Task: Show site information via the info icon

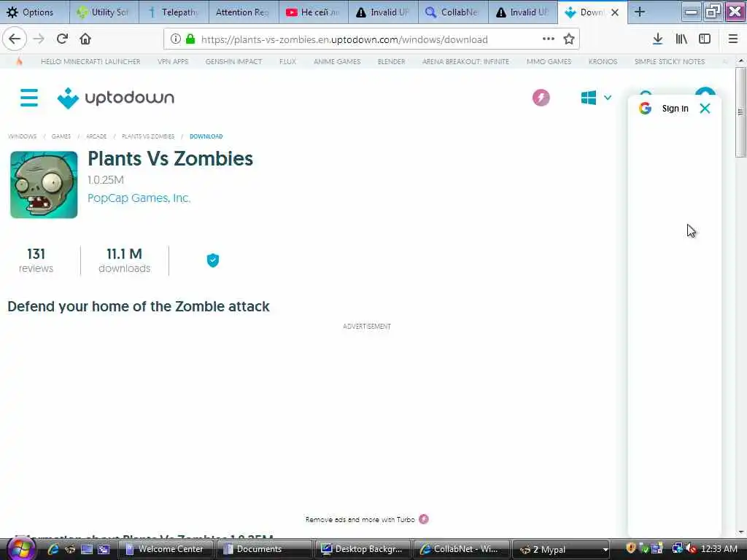Action: click(175, 39)
